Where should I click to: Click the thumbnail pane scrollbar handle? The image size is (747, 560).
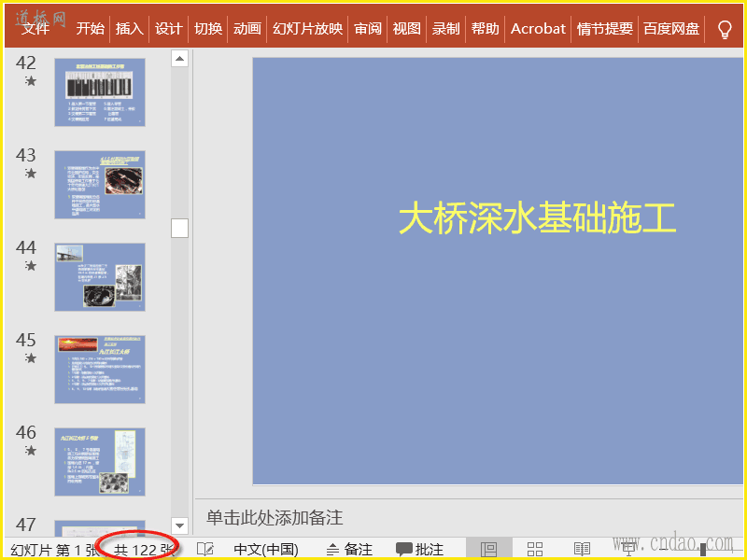pos(179,228)
